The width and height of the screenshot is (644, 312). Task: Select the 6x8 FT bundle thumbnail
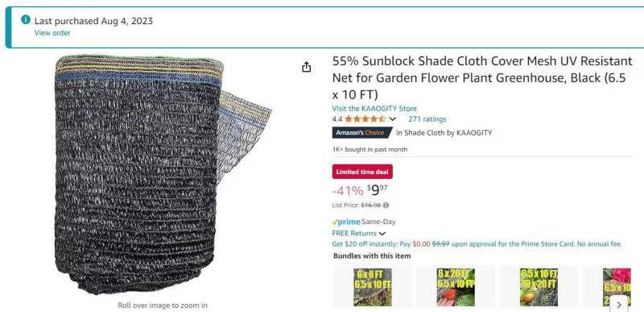pyautogui.click(x=373, y=287)
